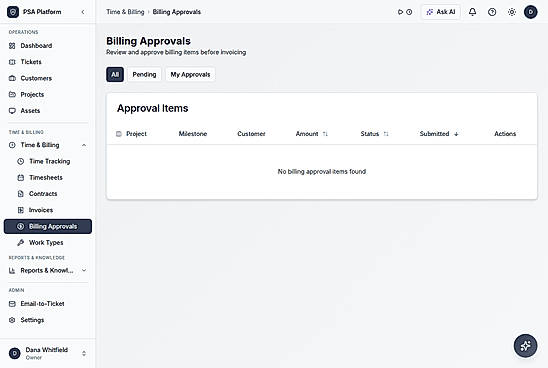
Task: Open Settings from the sidebar
Action: click(x=48, y=320)
